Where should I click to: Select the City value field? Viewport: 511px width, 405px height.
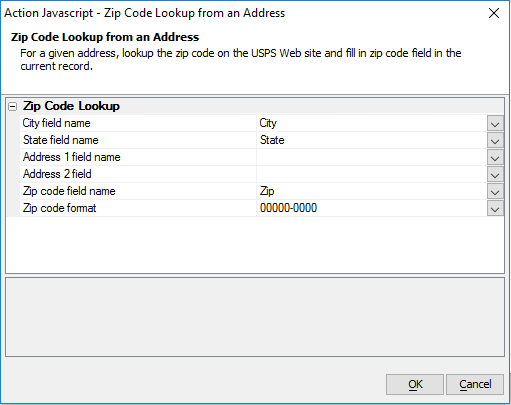click(372, 123)
